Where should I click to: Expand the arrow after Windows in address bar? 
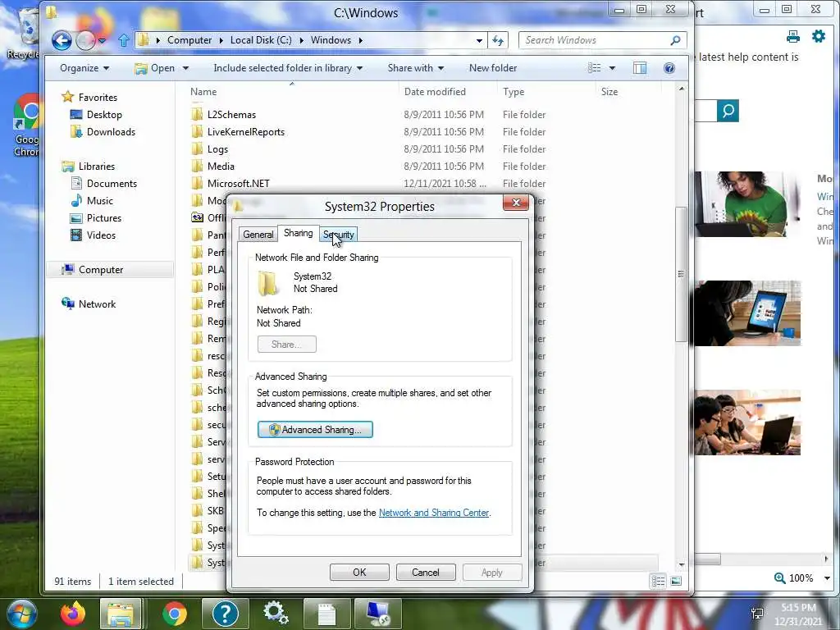point(361,40)
